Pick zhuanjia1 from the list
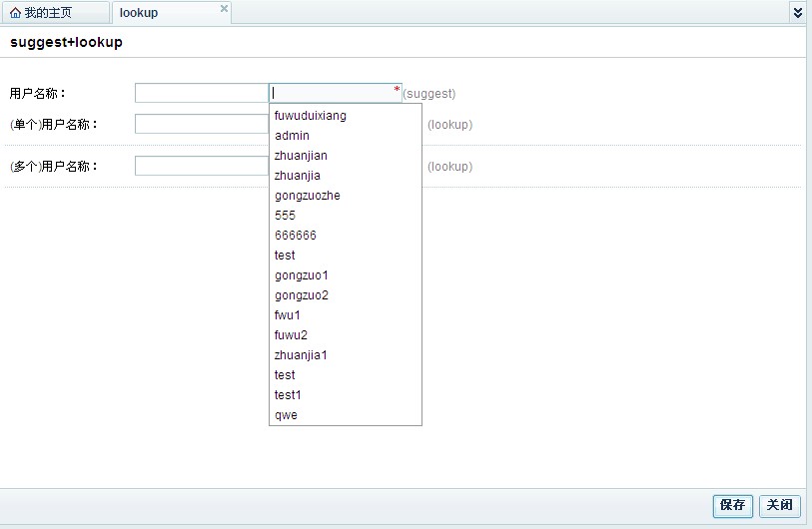Viewport: 812px width, 529px height. click(346, 355)
